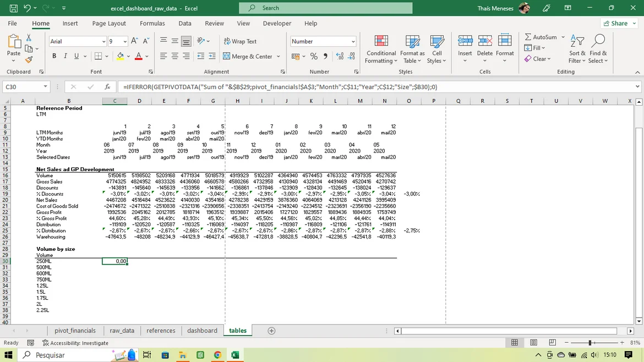Click the Format Painter brush icon
Image resolution: width=644 pixels, height=362 pixels.
tap(29, 59)
